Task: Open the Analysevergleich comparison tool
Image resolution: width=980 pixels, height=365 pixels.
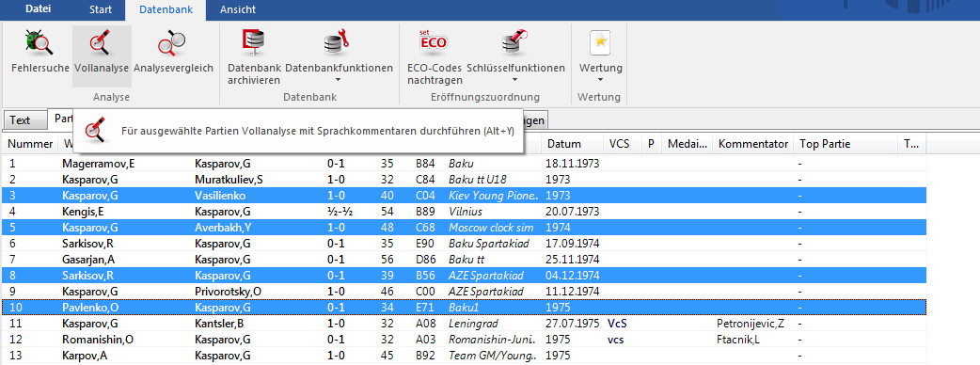Action: coord(173,44)
